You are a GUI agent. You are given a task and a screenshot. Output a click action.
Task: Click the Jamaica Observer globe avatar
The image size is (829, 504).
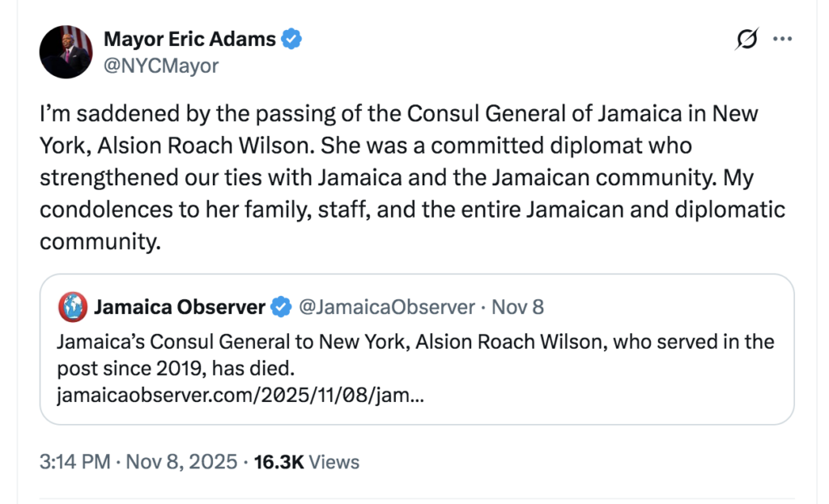click(x=73, y=307)
